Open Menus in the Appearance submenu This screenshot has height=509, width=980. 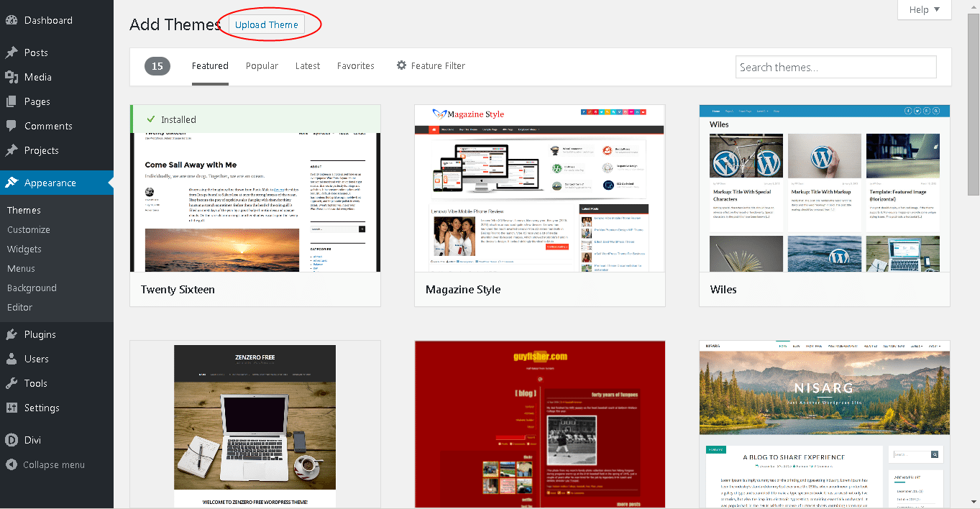(21, 268)
